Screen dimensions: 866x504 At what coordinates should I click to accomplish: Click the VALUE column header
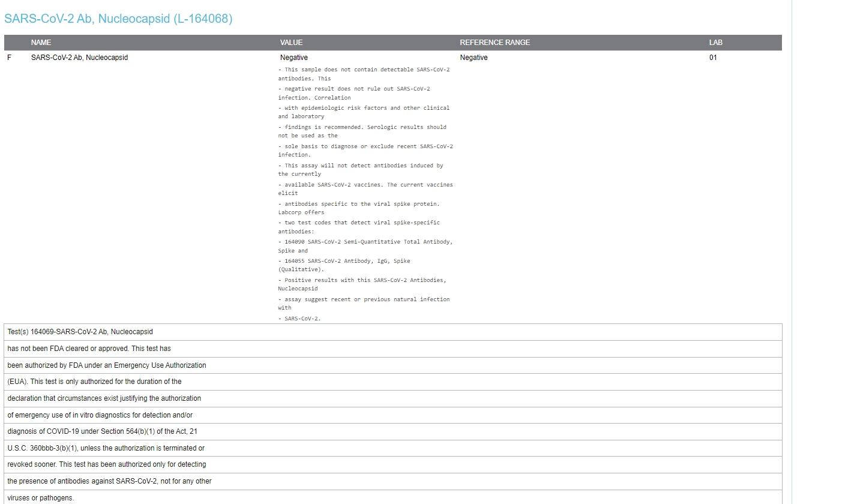291,43
